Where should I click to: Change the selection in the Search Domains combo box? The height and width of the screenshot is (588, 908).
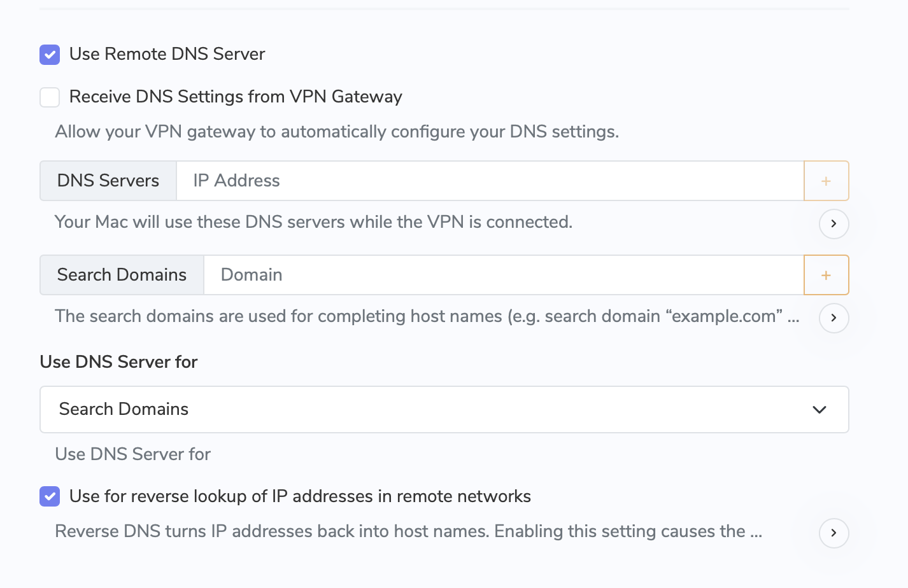point(444,410)
